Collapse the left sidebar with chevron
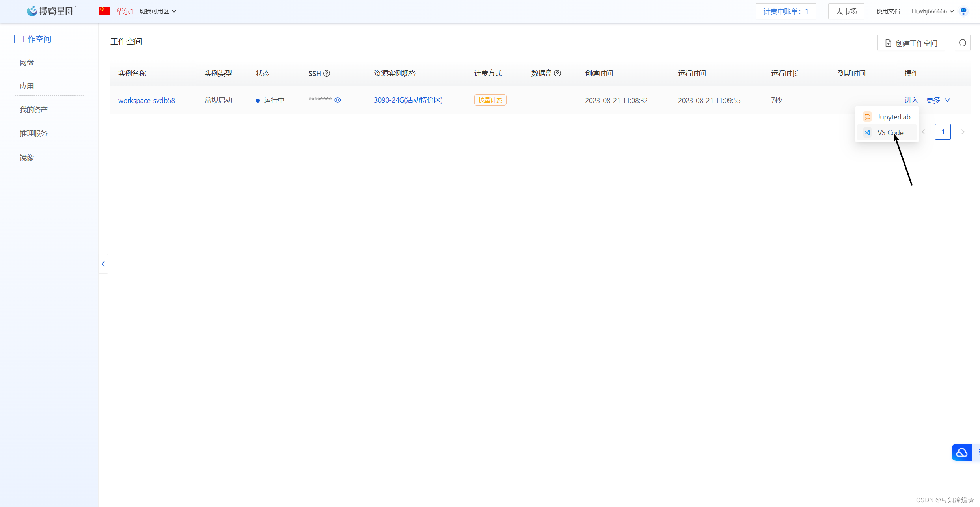 click(103, 264)
